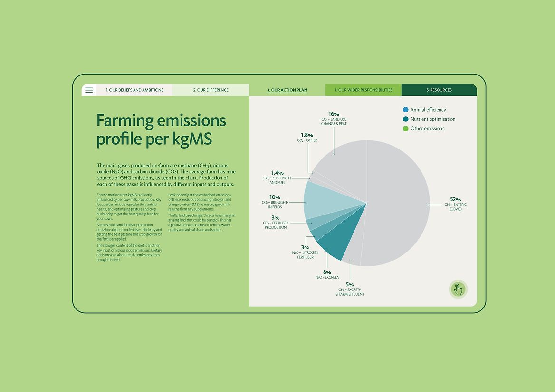Select the Our Action Plan tab
Image resolution: width=555 pixels, height=392 pixels.
click(x=287, y=90)
